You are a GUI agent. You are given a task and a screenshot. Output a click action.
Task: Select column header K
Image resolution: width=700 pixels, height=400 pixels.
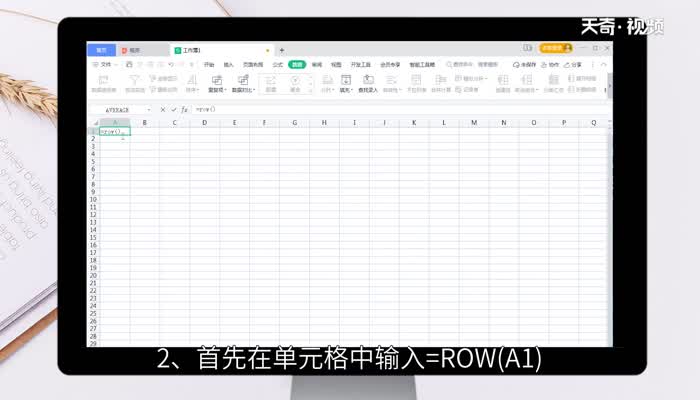pos(414,123)
